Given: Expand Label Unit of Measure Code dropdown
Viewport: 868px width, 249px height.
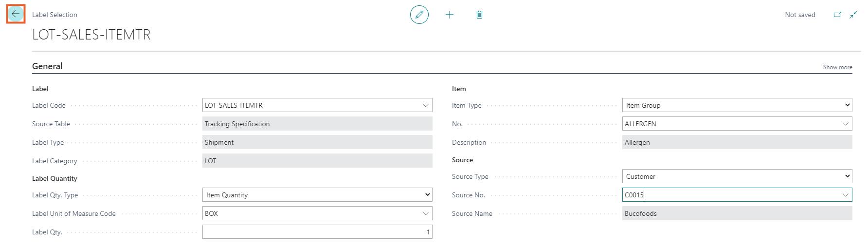Looking at the screenshot, I should click(x=426, y=213).
